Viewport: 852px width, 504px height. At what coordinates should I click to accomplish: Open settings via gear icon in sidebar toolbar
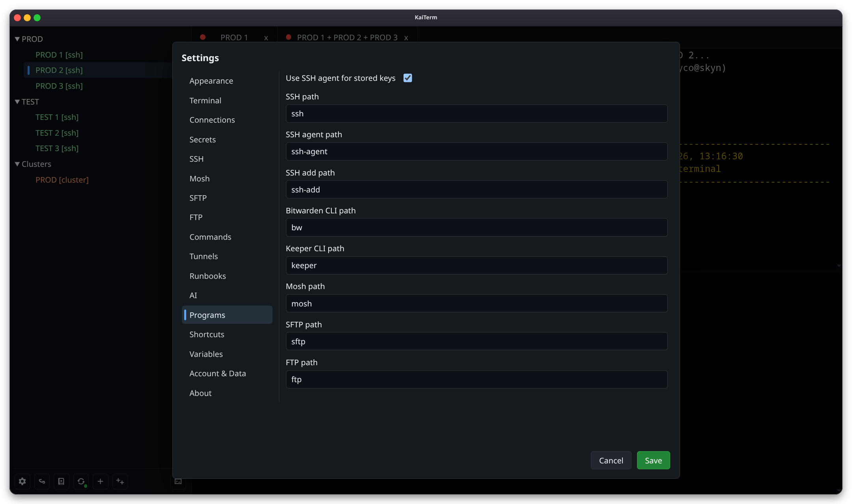point(22,482)
